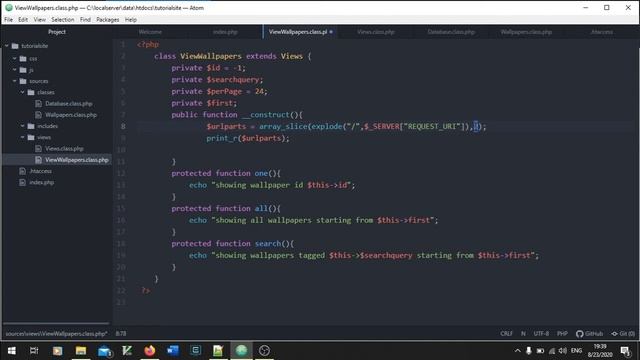Switch to the Welcome tab
Image resolution: width=640 pixels, height=360 pixels.
150,32
